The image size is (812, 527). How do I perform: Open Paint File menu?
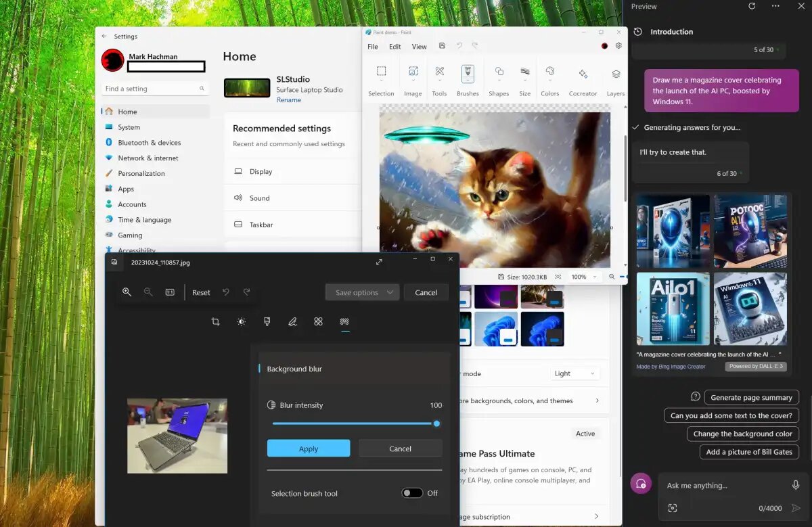coord(373,47)
